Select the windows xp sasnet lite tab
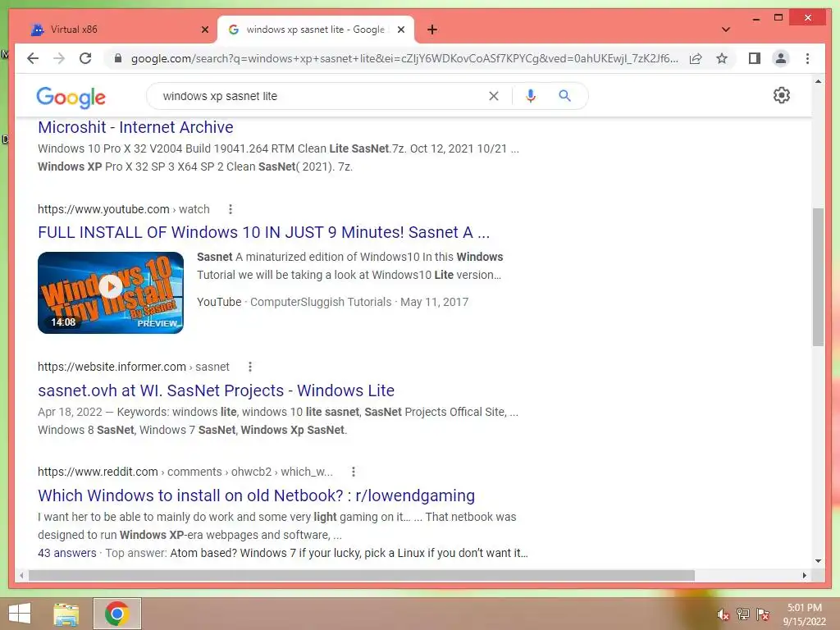The width and height of the screenshot is (840, 630). 315,30
